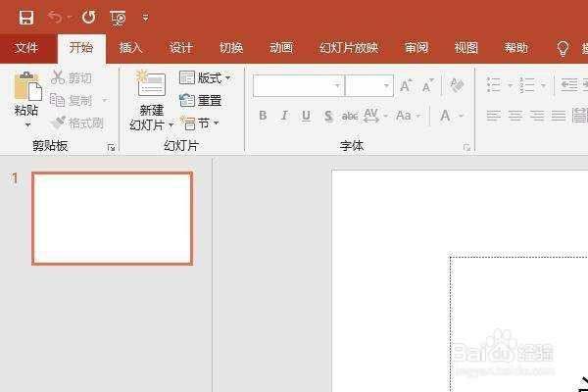Expand the font size dropdown arrow

387,86
